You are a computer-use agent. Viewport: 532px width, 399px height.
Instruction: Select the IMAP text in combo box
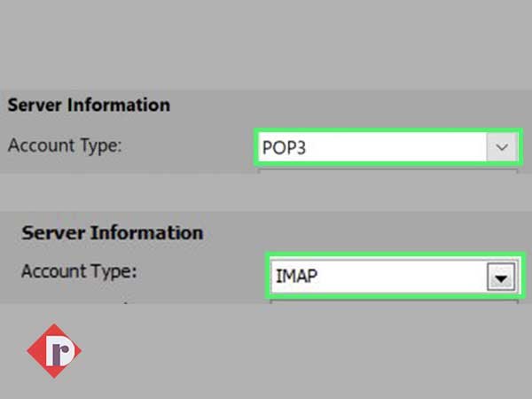click(x=296, y=276)
